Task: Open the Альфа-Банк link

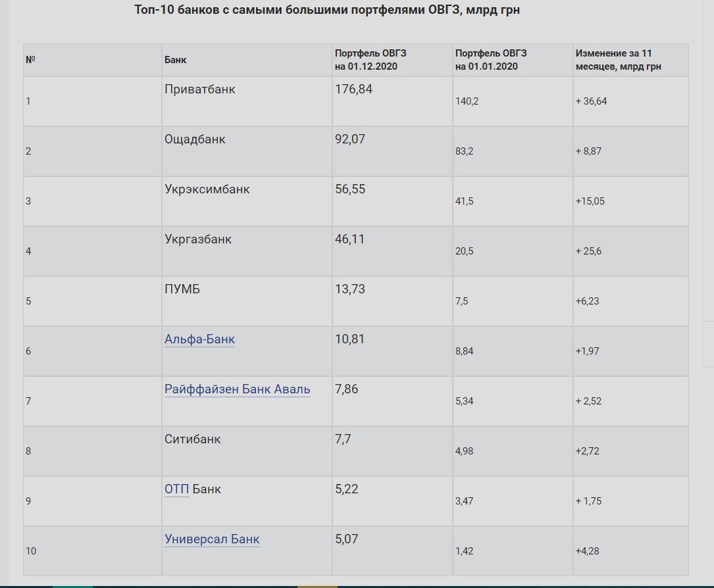Action: [x=199, y=339]
